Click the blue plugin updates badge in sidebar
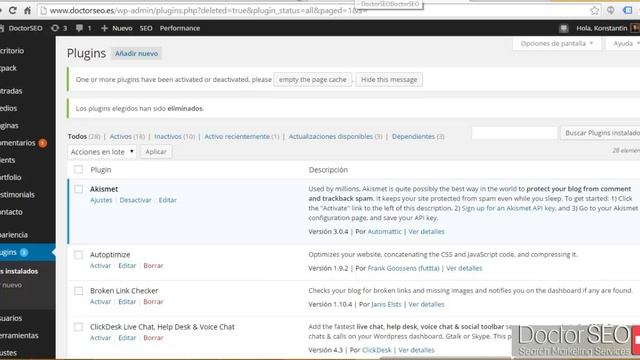The height and width of the screenshot is (360, 640). tap(24, 252)
